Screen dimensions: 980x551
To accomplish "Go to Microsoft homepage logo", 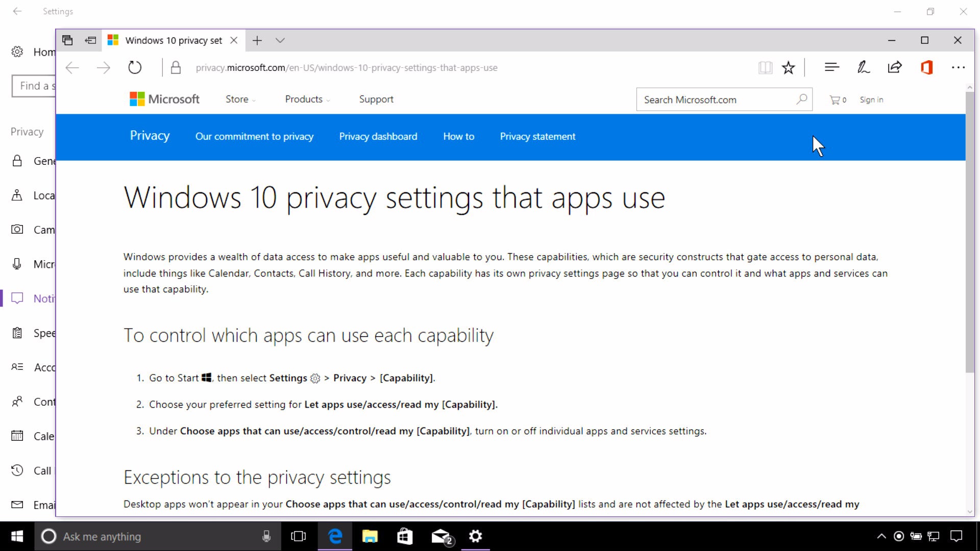I will coord(164,99).
